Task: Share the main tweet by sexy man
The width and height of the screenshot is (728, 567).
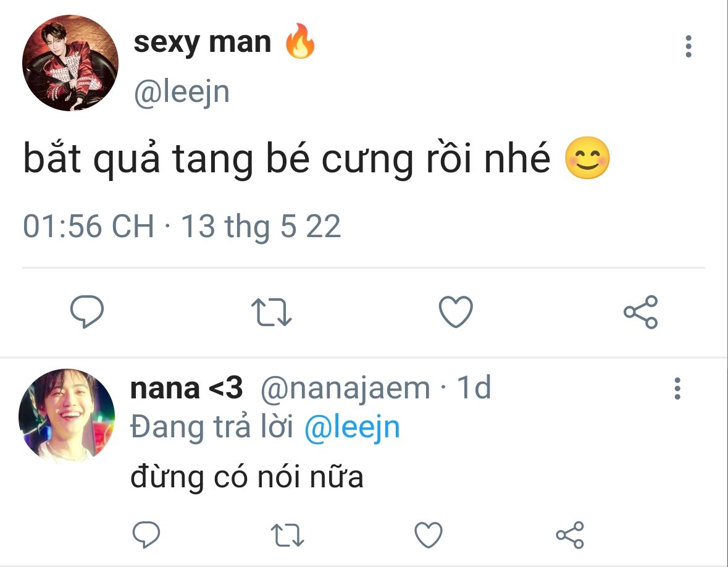Action: pyautogui.click(x=640, y=312)
